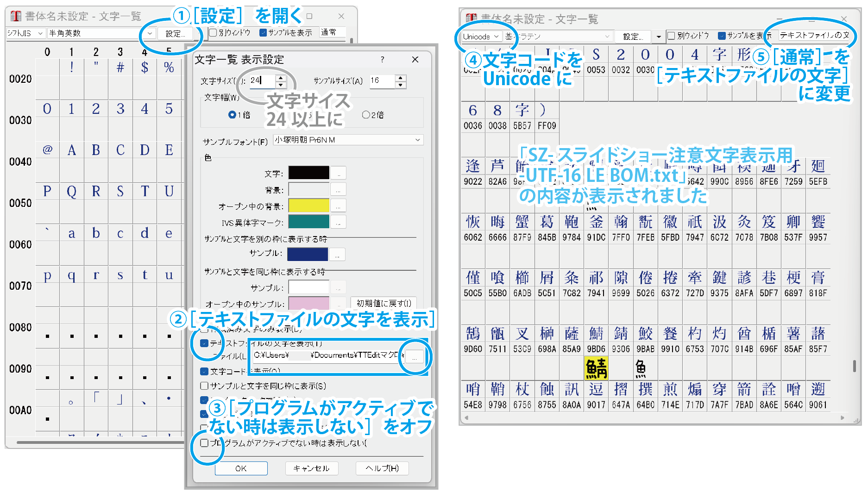Enable サンプルと文字を同じ枠に表示 checkbox
Screen dimensions: 868x492
(x=204, y=386)
